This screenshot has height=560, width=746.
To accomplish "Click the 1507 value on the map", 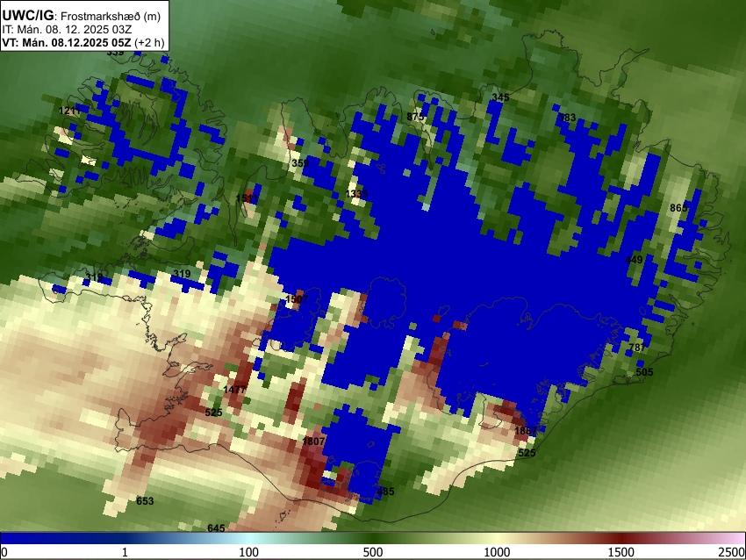I will (x=297, y=299).
